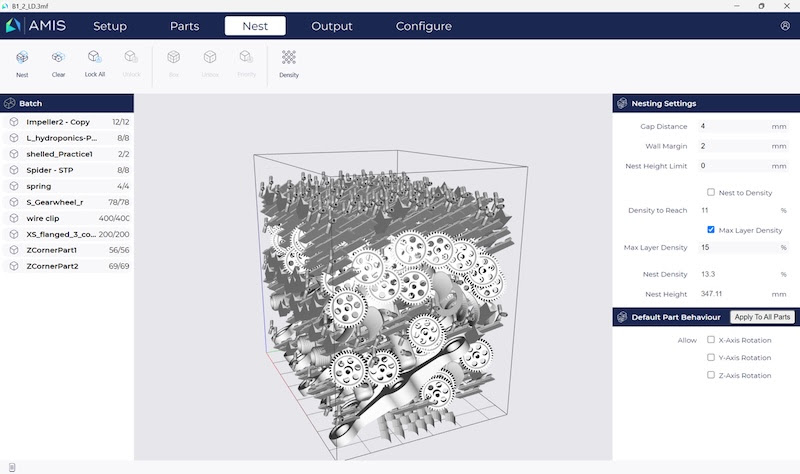Switch to the Setup tab

pos(110,26)
